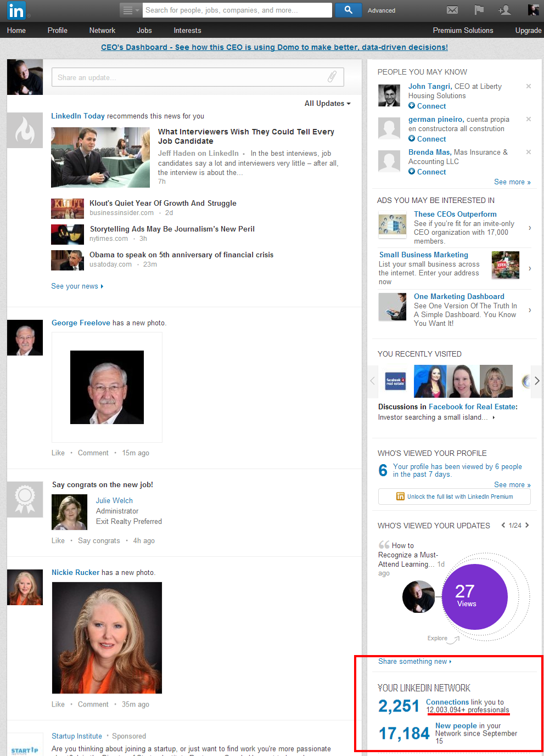Click See your news link
This screenshot has width=544, height=756.
click(x=77, y=286)
